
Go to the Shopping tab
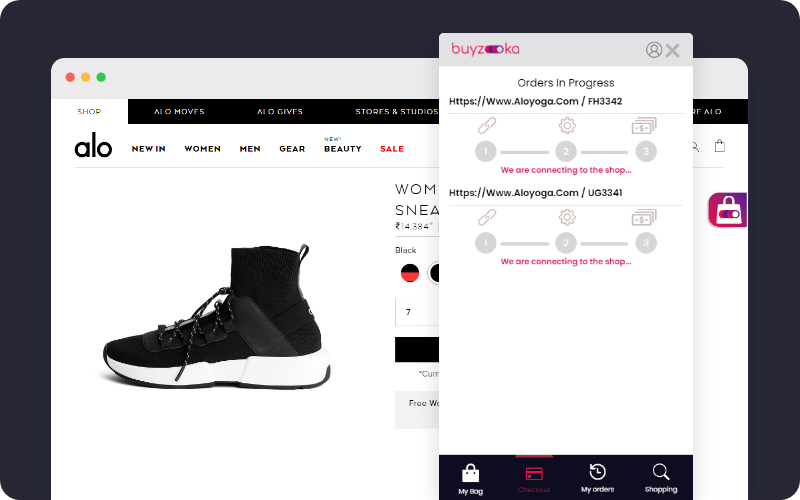tap(661, 478)
